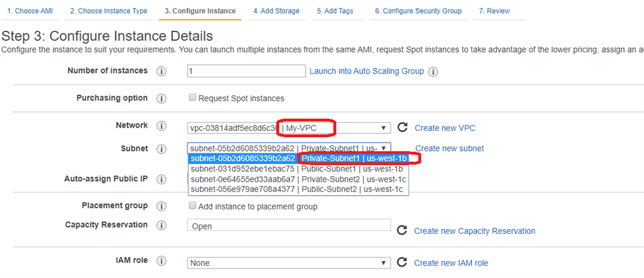Image resolution: width=644 pixels, height=278 pixels.
Task: Click refresh icon next to Create new VPC
Action: click(x=402, y=128)
